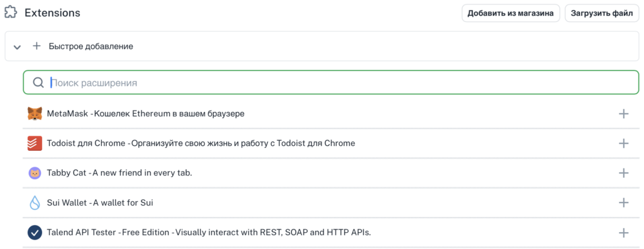The width and height of the screenshot is (644, 249).
Task: Select the Talend API Tester row text
Action: click(x=209, y=233)
